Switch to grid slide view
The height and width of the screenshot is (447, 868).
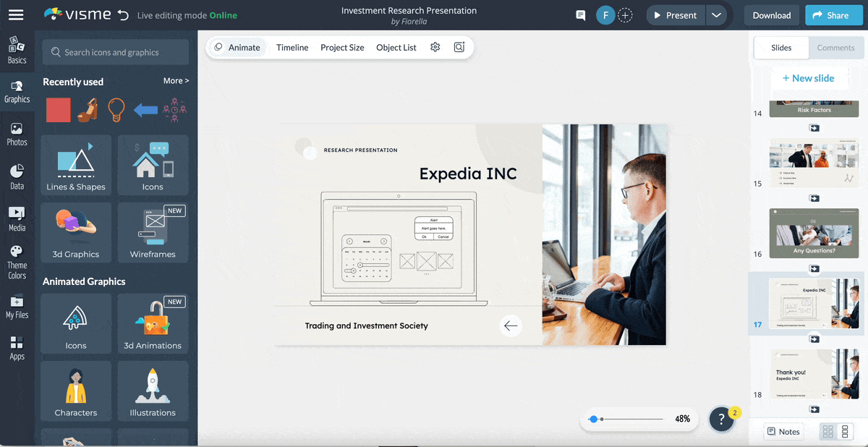[828, 432]
